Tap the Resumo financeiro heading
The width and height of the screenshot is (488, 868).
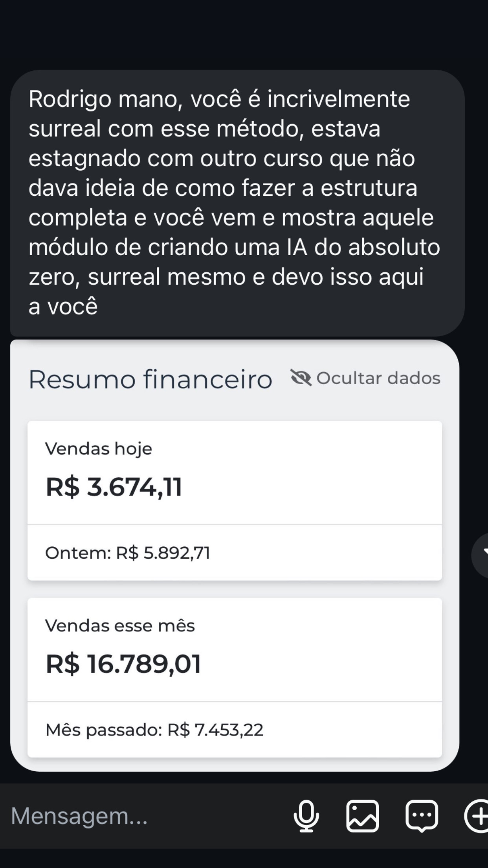(x=150, y=379)
